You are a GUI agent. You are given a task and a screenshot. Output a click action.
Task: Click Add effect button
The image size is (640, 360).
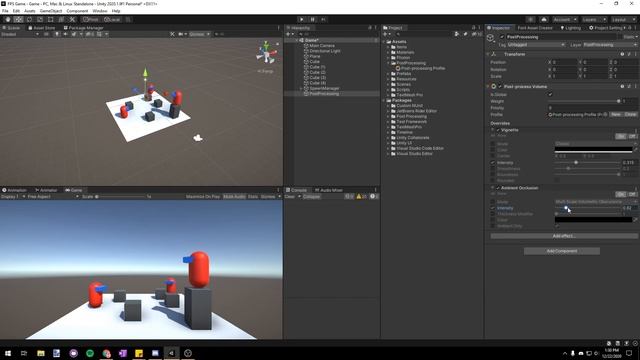tap(564, 236)
